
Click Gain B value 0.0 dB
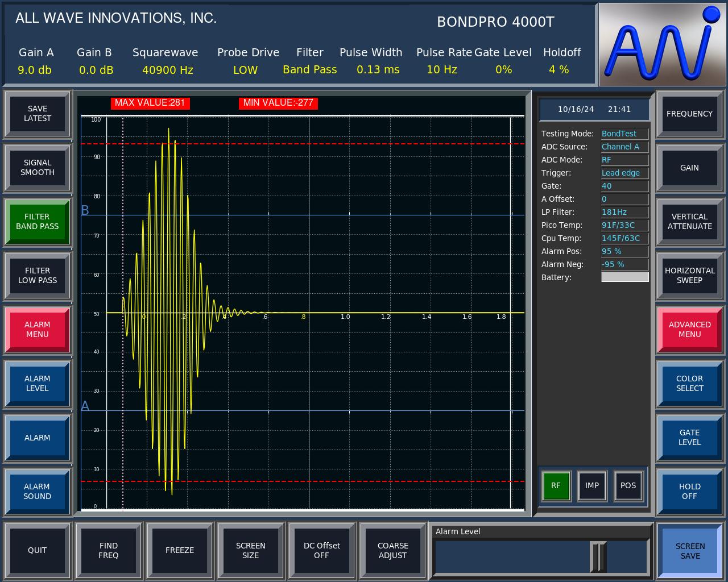[x=96, y=70]
